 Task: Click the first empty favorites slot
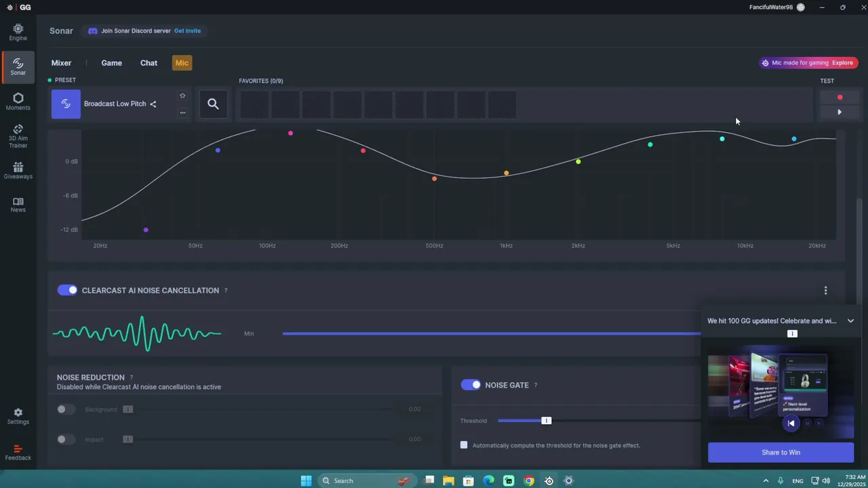[254, 104]
